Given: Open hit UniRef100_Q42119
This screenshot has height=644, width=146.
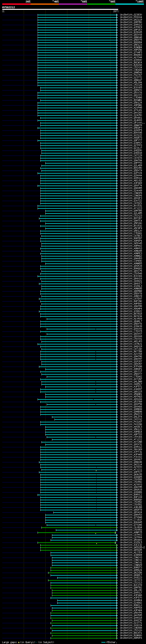Looking at the screenshot, I should (131, 20).
